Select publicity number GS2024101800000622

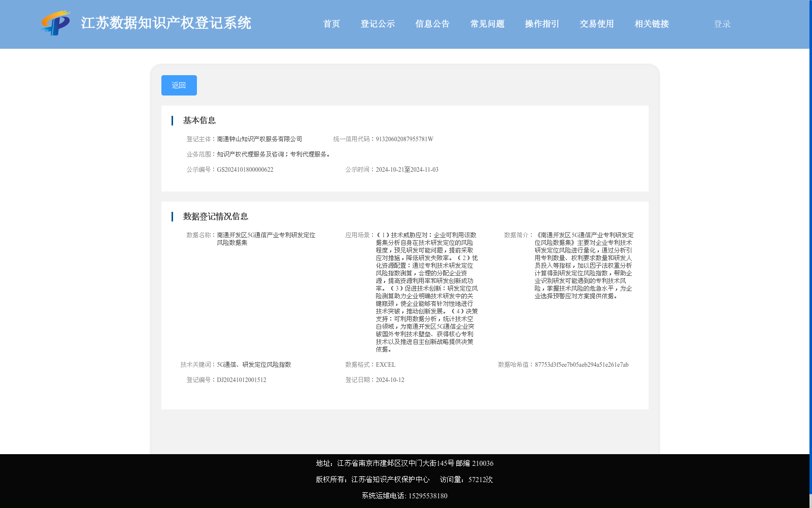[x=245, y=170]
